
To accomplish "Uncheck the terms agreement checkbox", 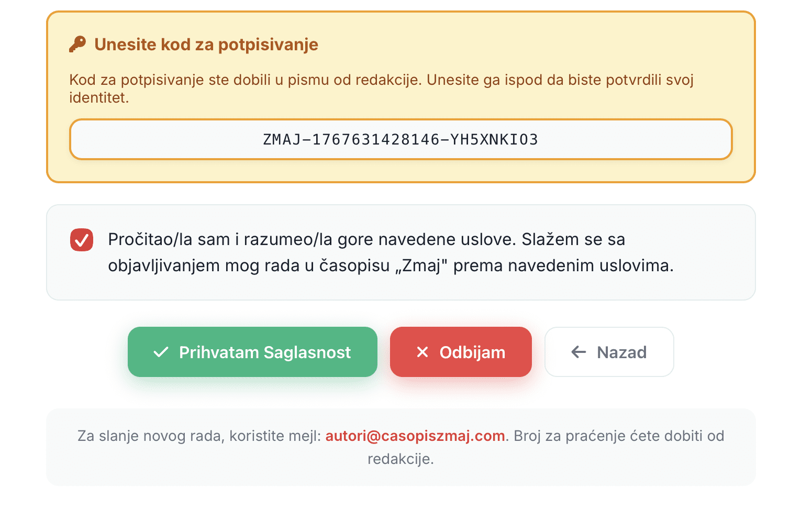I will (x=82, y=240).
